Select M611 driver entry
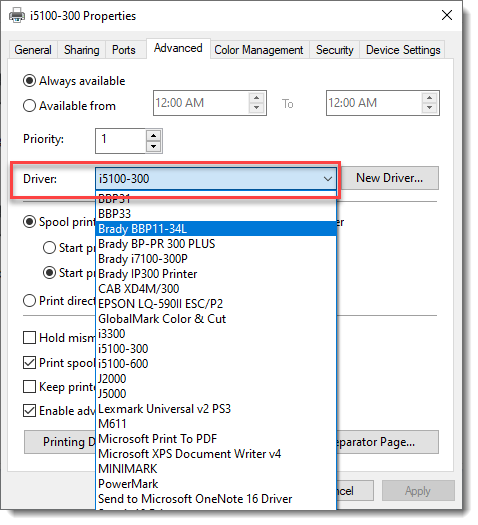 216,424
